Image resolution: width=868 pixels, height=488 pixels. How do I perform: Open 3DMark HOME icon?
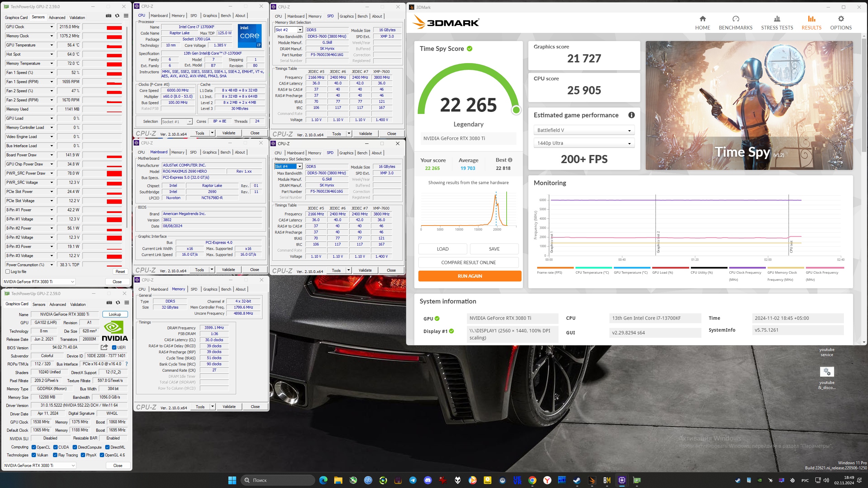(x=702, y=19)
